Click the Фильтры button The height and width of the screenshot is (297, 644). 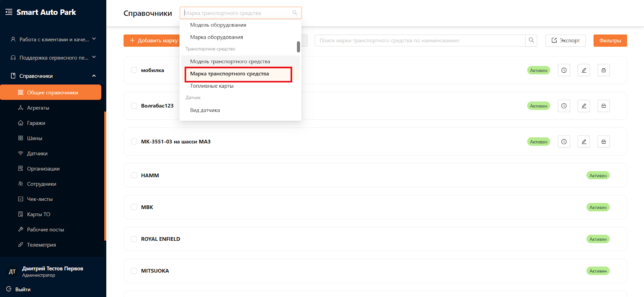tap(610, 41)
